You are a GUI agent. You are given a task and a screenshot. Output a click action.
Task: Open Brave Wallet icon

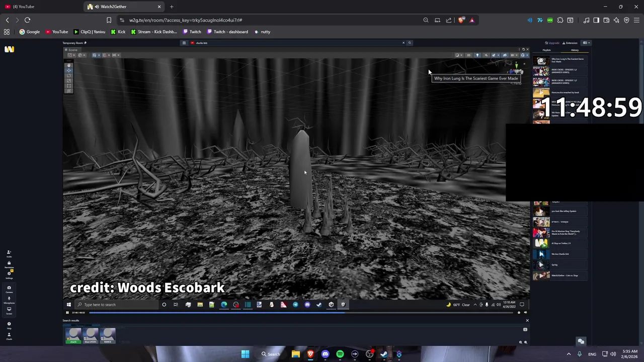point(606,20)
